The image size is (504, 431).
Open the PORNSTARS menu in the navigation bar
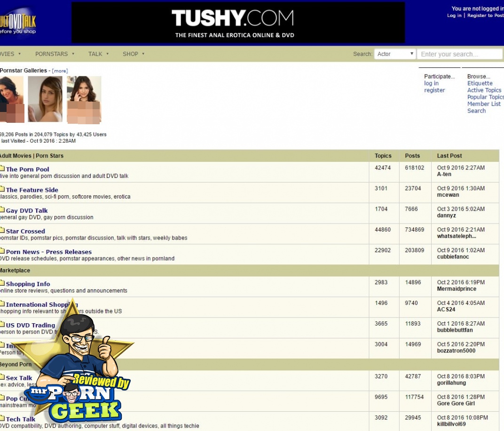(55, 54)
